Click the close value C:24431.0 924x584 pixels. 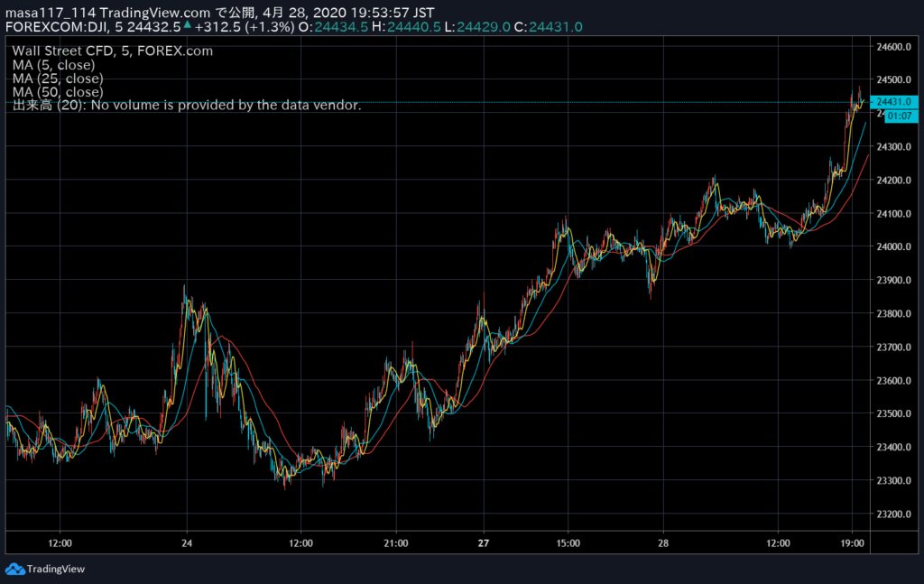point(548,27)
